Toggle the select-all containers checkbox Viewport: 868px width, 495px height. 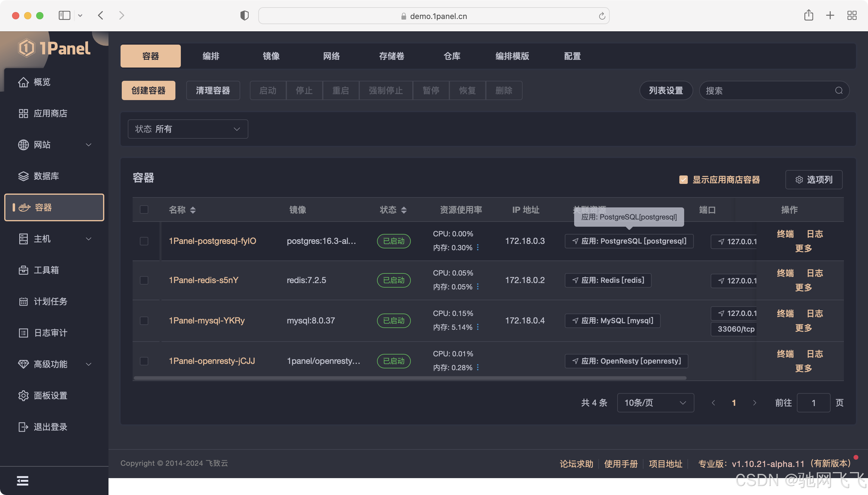144,210
